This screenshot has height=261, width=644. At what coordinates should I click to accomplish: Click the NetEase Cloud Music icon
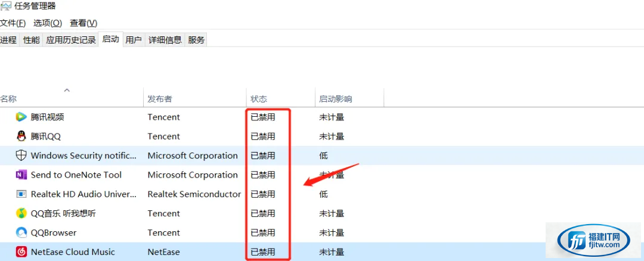point(21,251)
